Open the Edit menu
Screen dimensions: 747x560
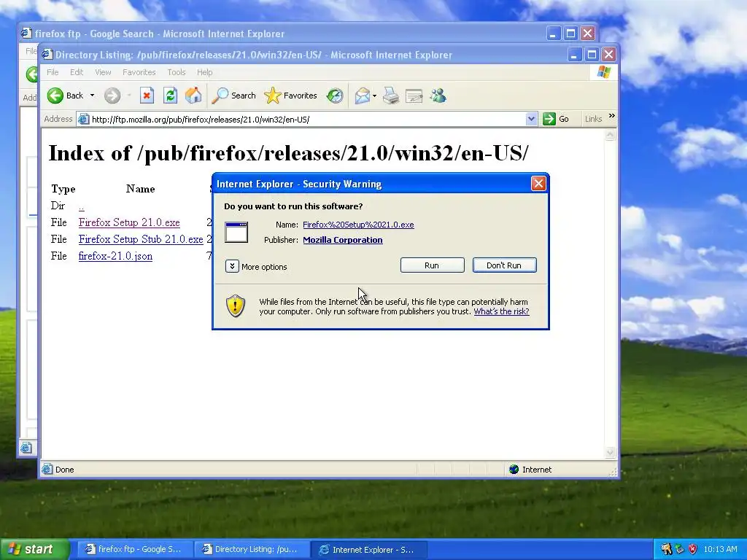77,72
